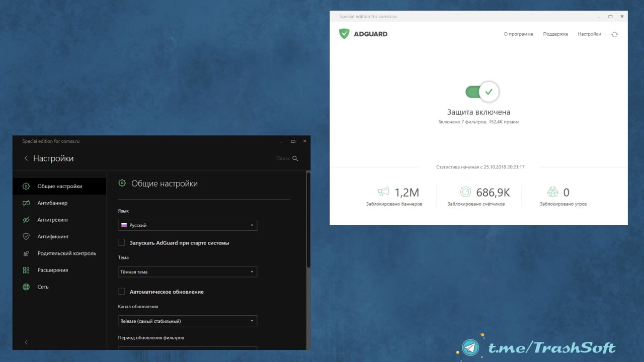644x362 pixels.
Task: Click the gear icon in Общие настройки heading
Action: point(122,183)
